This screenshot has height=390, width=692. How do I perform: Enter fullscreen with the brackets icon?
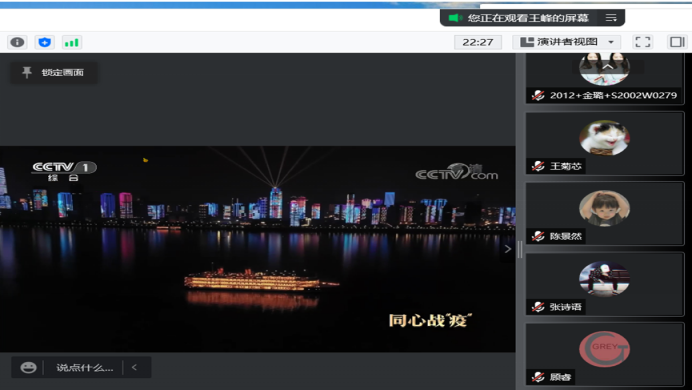643,42
